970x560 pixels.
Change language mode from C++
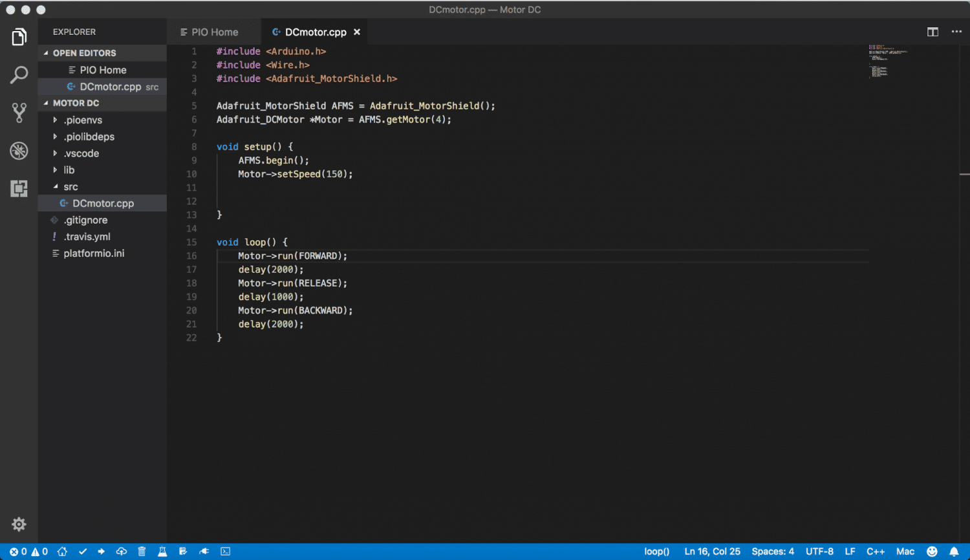pos(875,552)
